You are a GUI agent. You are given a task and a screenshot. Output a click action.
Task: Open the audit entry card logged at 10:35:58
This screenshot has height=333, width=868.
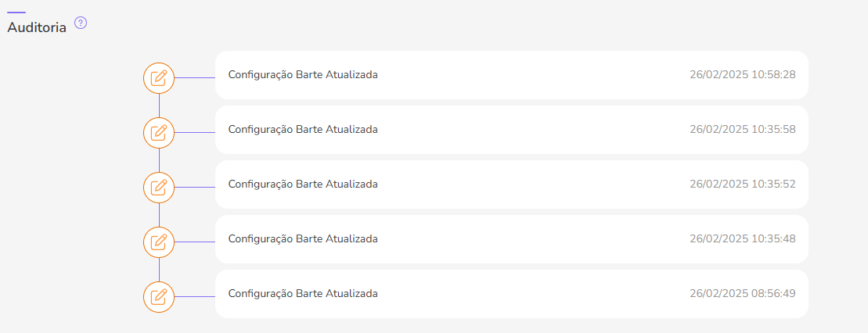[x=511, y=130]
